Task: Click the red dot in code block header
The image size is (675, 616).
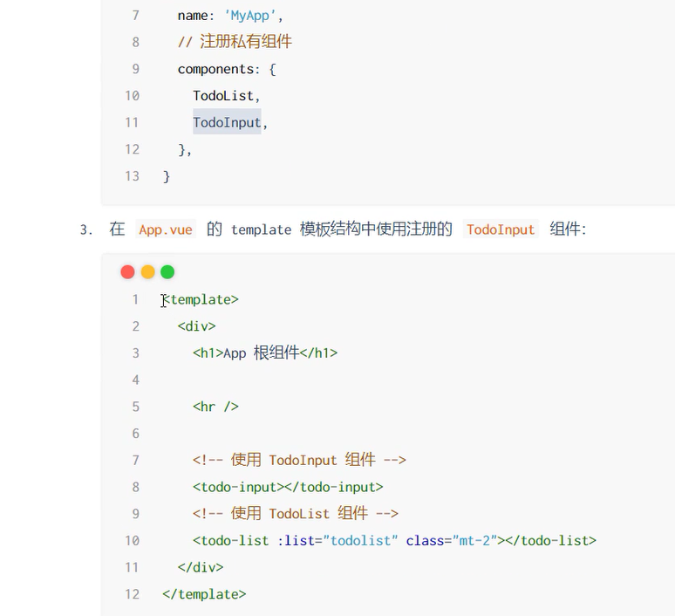Action: [127, 272]
